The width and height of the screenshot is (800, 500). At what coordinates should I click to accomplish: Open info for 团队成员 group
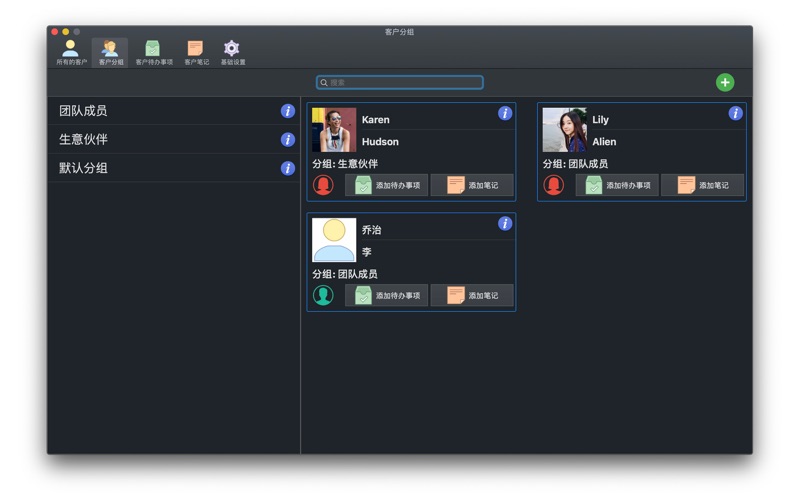point(288,111)
